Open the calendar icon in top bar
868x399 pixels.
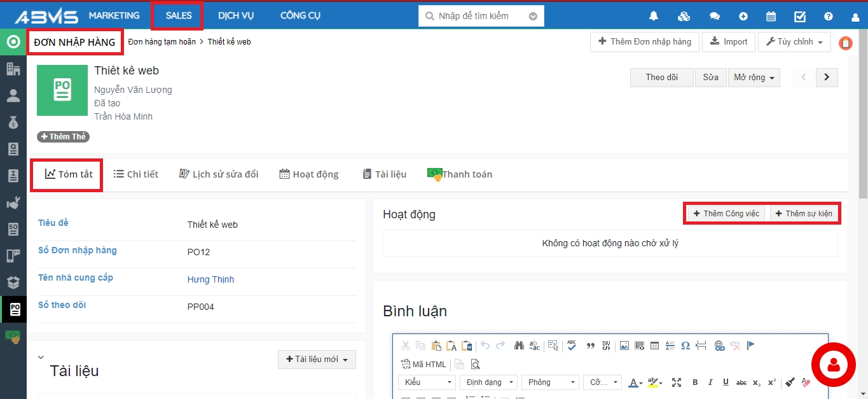pyautogui.click(x=771, y=17)
